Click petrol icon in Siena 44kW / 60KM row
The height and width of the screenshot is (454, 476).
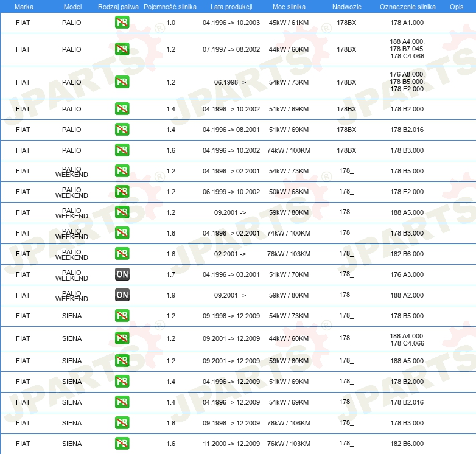tap(122, 338)
